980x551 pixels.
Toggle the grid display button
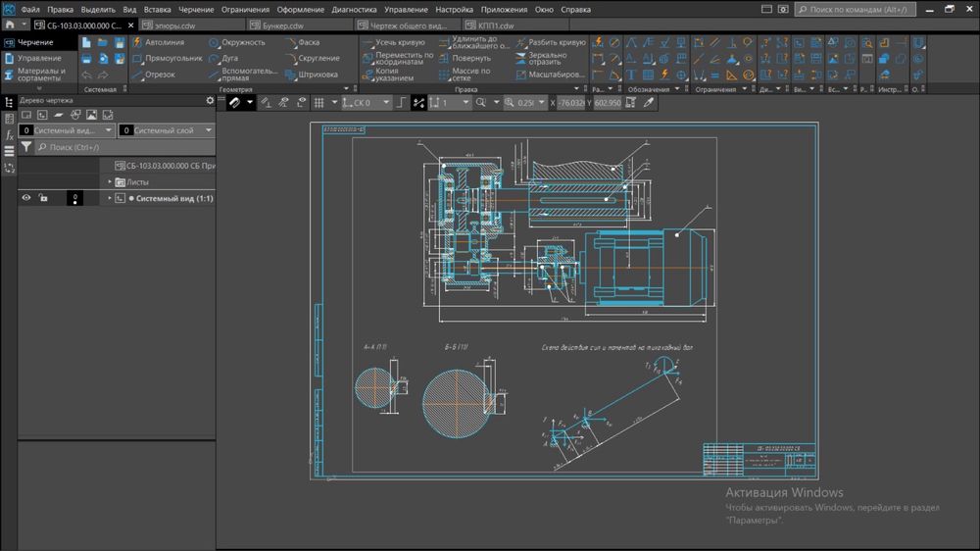[x=318, y=103]
